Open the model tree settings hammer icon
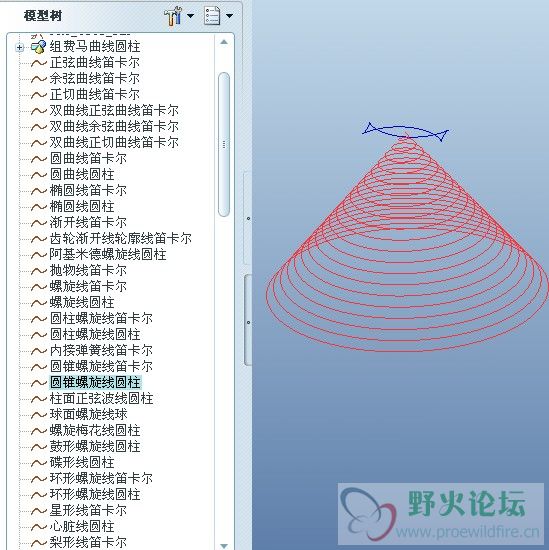Screen dimensions: 549x550 (173, 16)
